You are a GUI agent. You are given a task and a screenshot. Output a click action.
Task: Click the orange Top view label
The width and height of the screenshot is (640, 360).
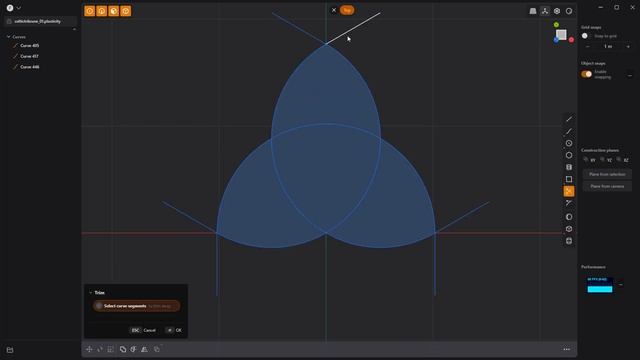[x=347, y=10]
